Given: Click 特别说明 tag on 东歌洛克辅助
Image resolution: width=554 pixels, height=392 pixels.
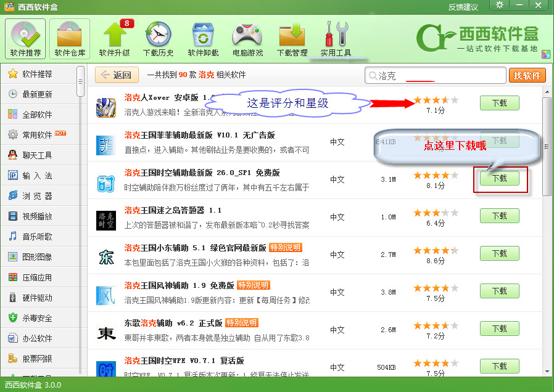Looking at the screenshot, I should 242,323.
